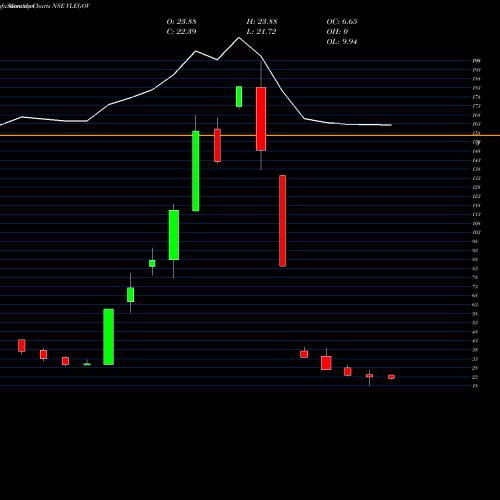
Task: Click the 103 price axis label
Action: tap(477, 232)
